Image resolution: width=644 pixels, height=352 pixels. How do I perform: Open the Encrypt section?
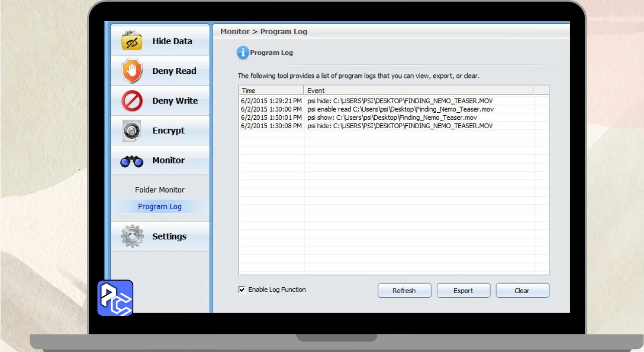(x=160, y=131)
